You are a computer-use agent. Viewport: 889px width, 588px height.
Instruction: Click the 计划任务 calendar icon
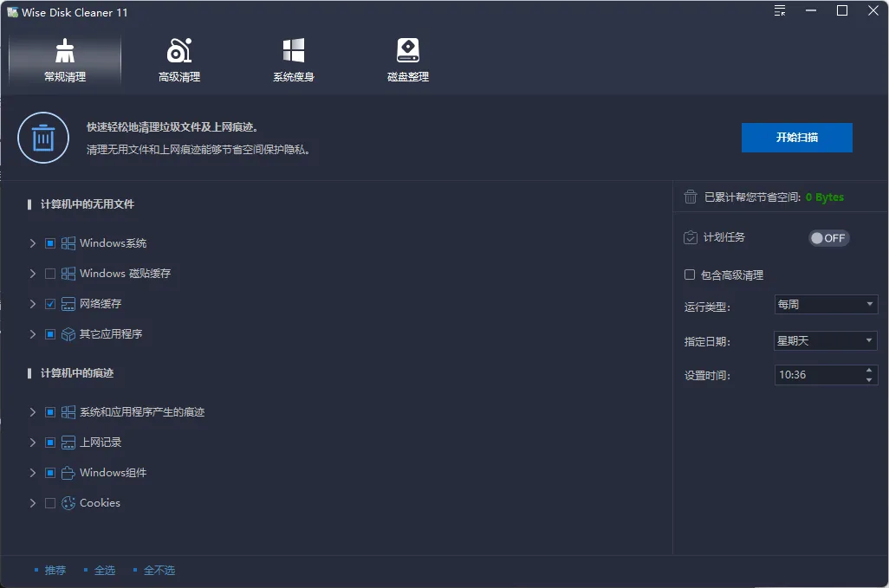click(x=690, y=237)
